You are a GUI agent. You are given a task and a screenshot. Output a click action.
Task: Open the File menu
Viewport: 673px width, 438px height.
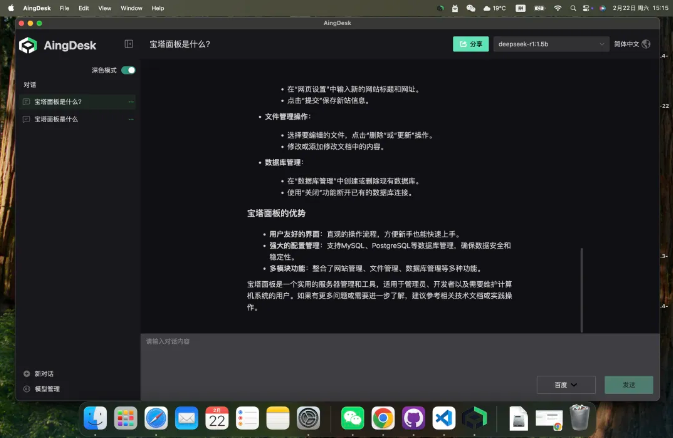[64, 8]
